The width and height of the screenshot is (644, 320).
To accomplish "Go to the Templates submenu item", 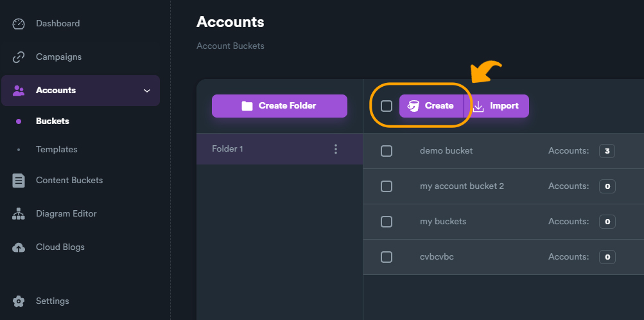I will (x=57, y=149).
